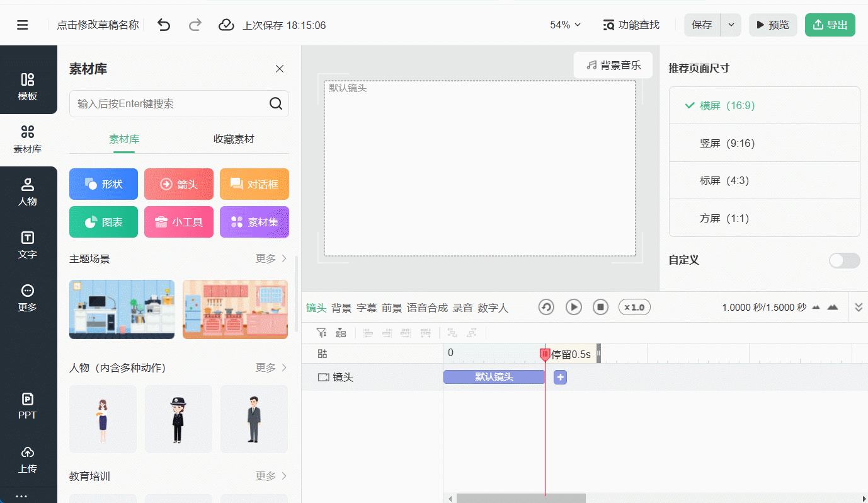Click the 背景音乐 button
Screen dimensions: 868x503
click(x=613, y=65)
